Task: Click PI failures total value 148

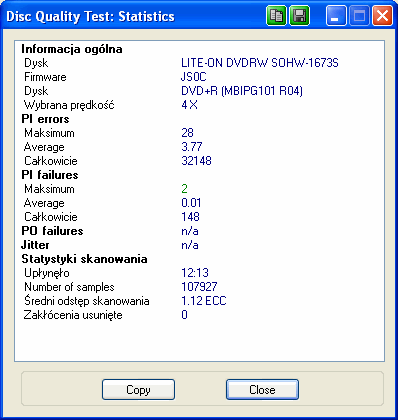Action: coord(190,217)
